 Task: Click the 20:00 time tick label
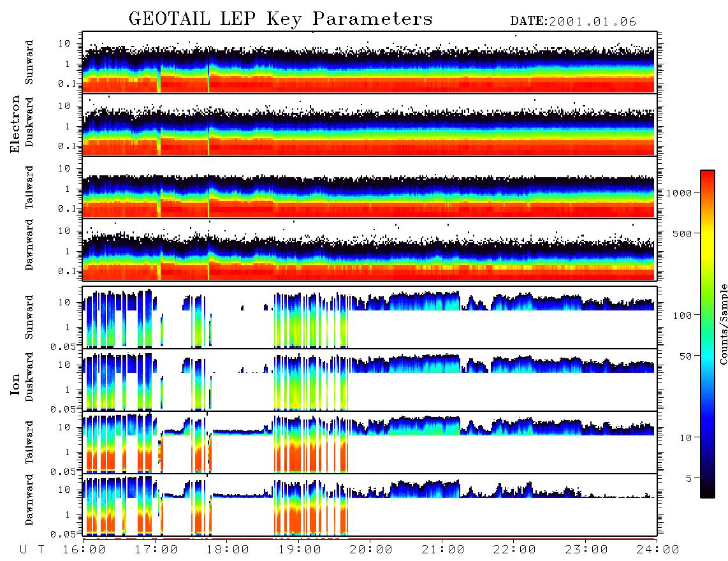[371, 550]
